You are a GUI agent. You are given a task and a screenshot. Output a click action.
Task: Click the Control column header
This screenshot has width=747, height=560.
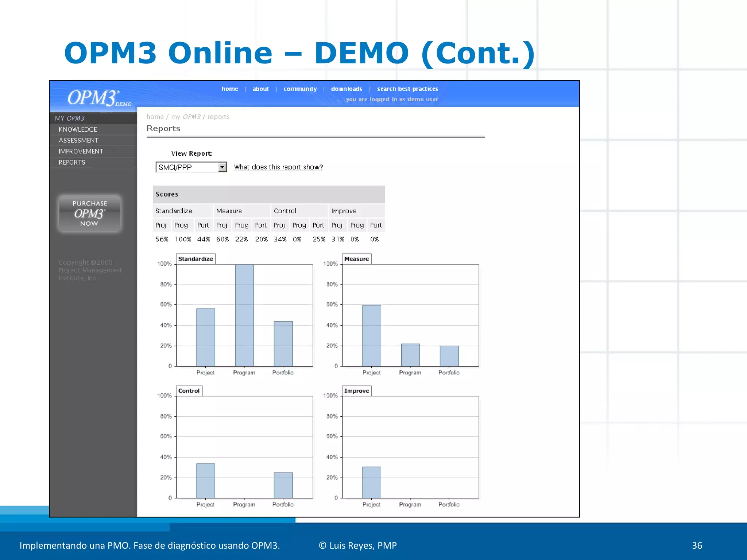[x=299, y=211]
